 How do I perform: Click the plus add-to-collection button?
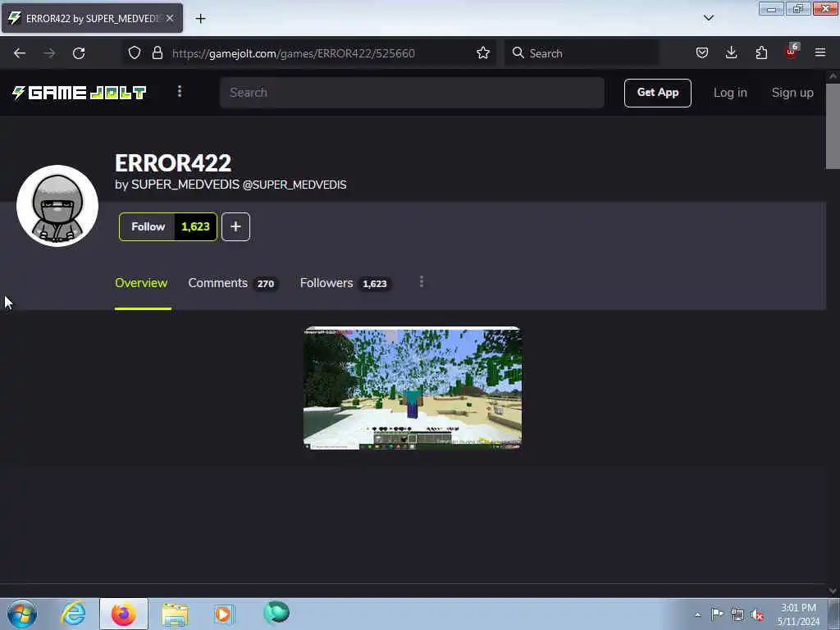[x=235, y=226]
